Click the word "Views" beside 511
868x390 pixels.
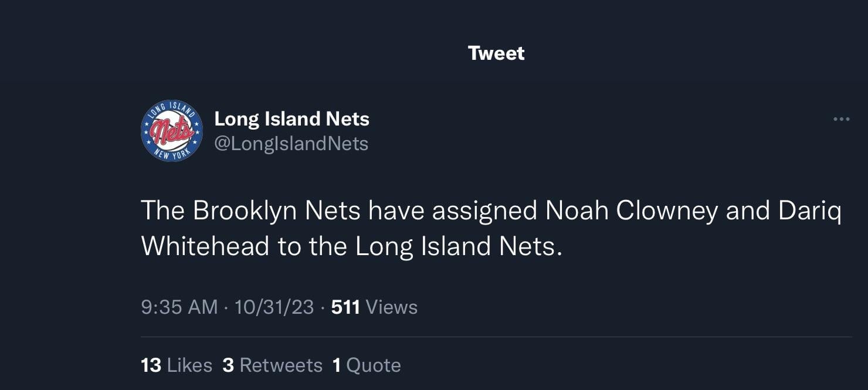pos(391,307)
